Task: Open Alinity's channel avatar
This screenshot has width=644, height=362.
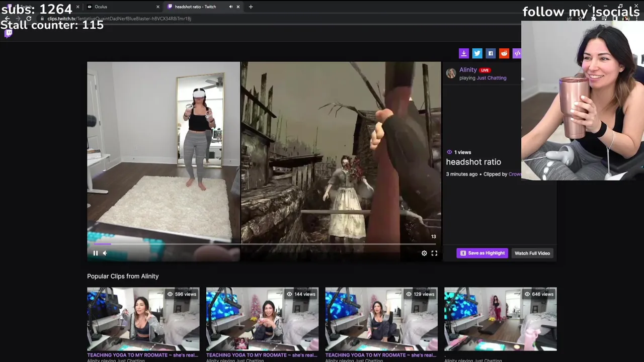Action: tap(451, 73)
